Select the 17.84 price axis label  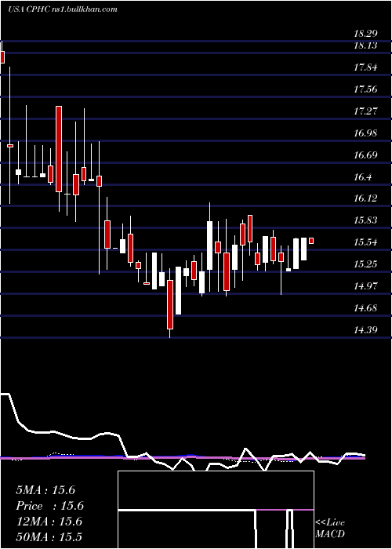[x=365, y=67]
